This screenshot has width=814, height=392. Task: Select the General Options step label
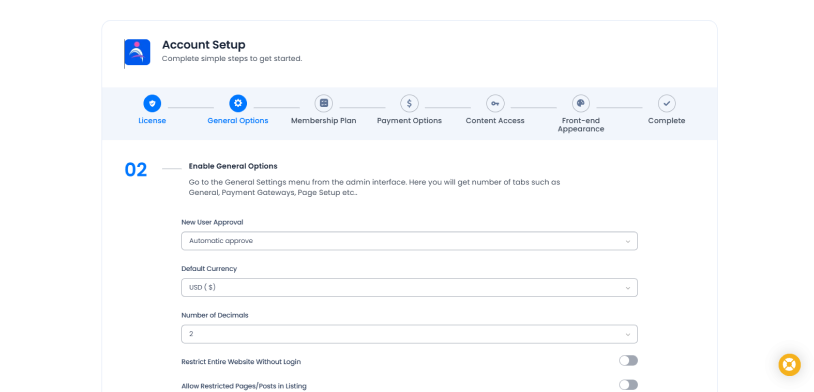point(238,121)
